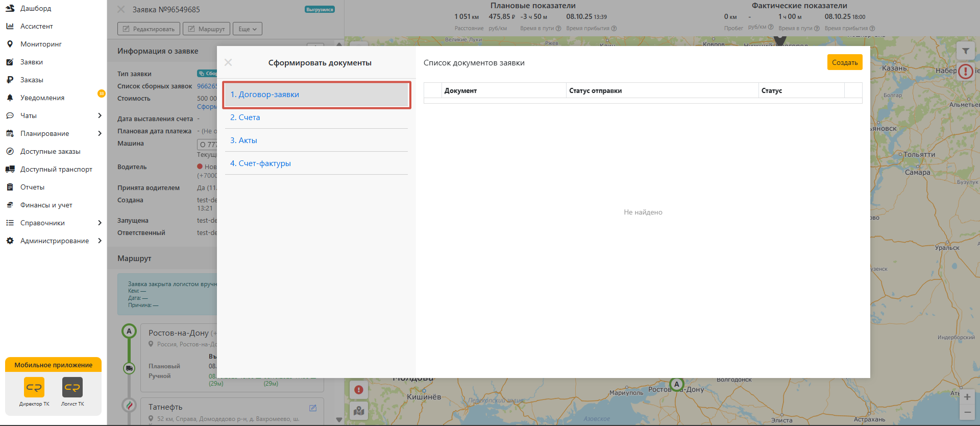
Task: Open the Уведомления bell icon
Action: [10, 98]
